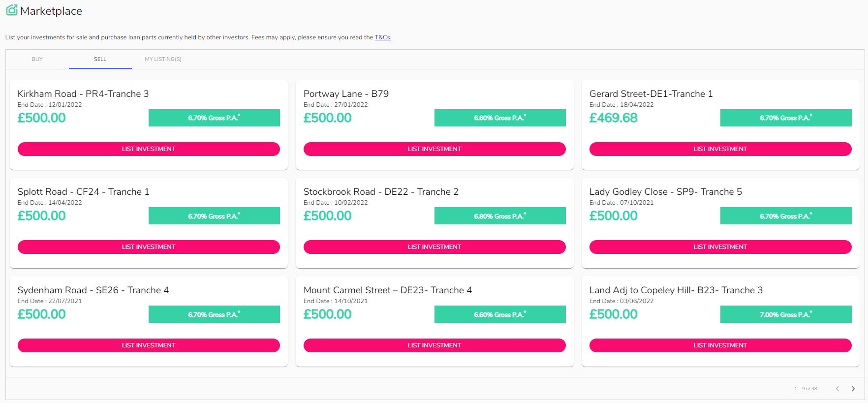This screenshot has height=403, width=868.
Task: Click the £469.68 amount on Gerard Street
Action: point(614,118)
